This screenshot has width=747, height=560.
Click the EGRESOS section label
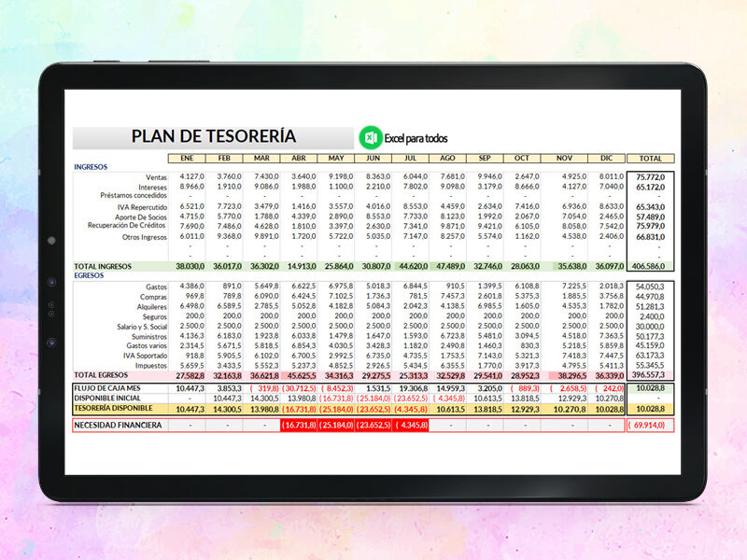pyautogui.click(x=89, y=275)
